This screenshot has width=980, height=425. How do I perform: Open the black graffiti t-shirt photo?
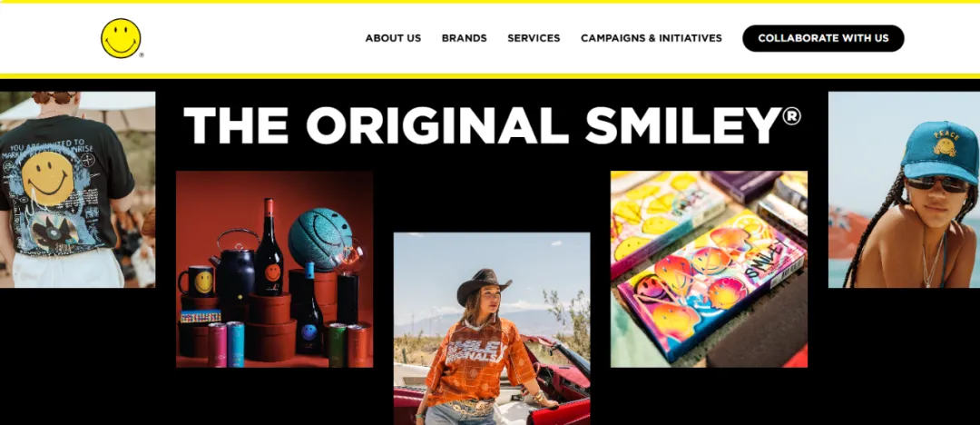(77, 190)
